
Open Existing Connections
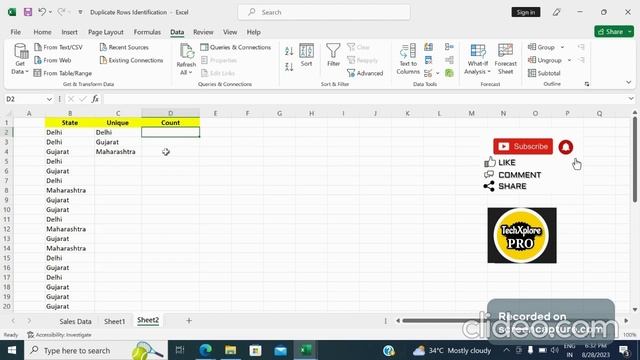pos(131,60)
